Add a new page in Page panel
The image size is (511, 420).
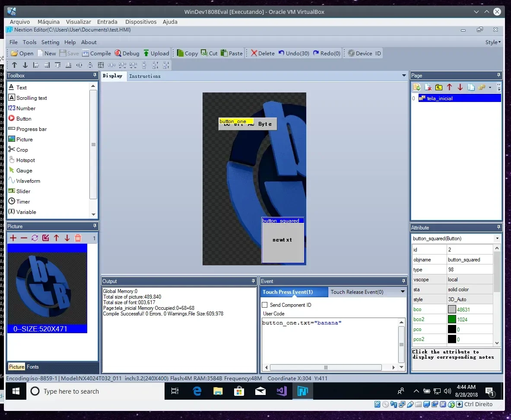(x=417, y=87)
